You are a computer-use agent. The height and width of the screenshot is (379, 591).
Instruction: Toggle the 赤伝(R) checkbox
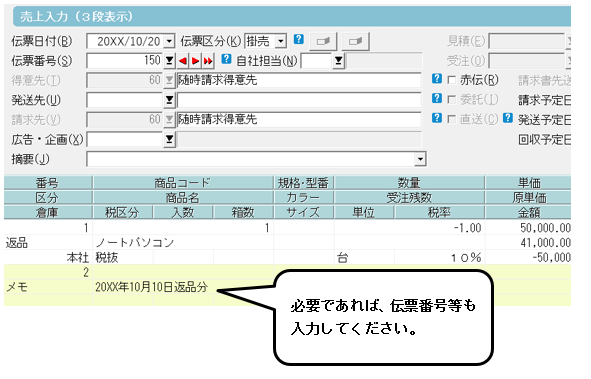pos(451,80)
